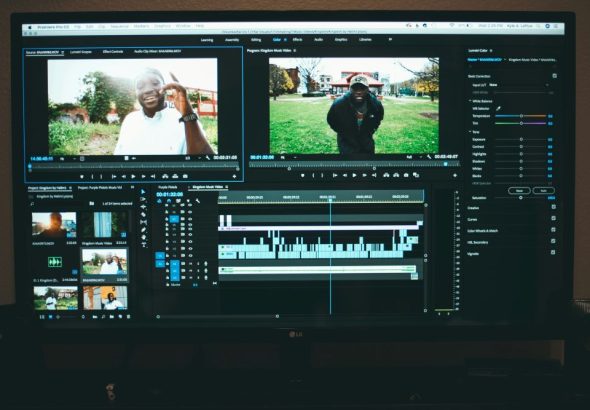Viewport: 590px width, 410px height.
Task: Click Export Frame camera in Program monitor
Action: [406, 175]
